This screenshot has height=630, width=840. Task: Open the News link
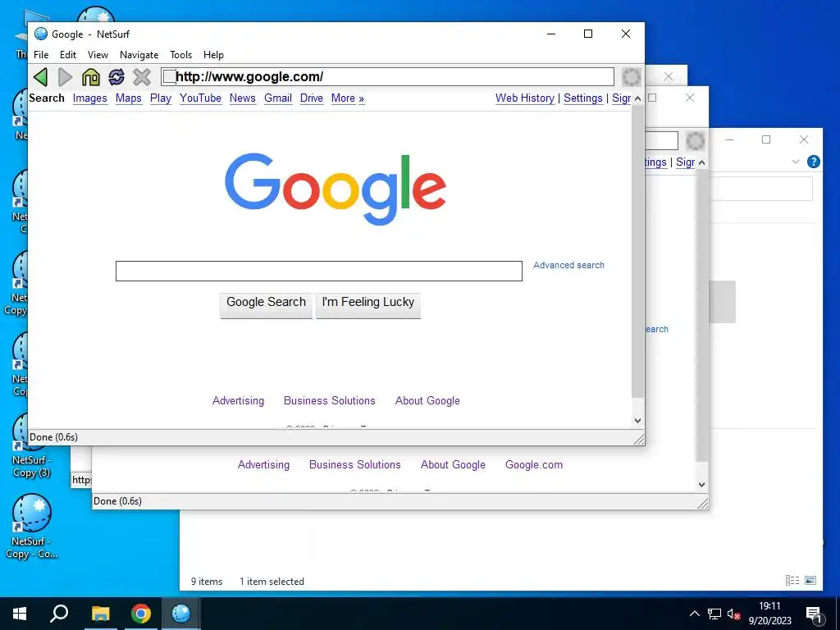point(243,98)
